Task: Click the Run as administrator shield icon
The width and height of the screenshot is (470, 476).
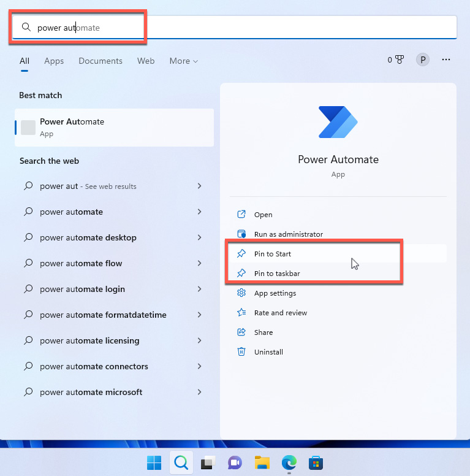Action: [241, 234]
